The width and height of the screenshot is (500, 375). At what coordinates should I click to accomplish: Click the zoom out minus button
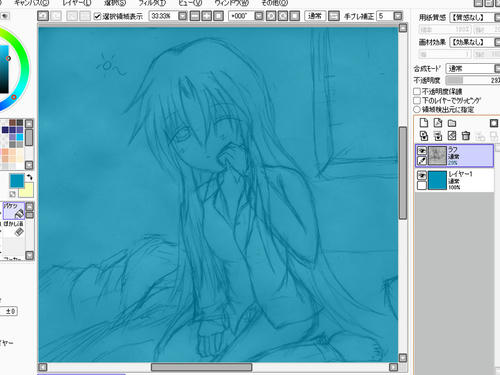click(195, 16)
